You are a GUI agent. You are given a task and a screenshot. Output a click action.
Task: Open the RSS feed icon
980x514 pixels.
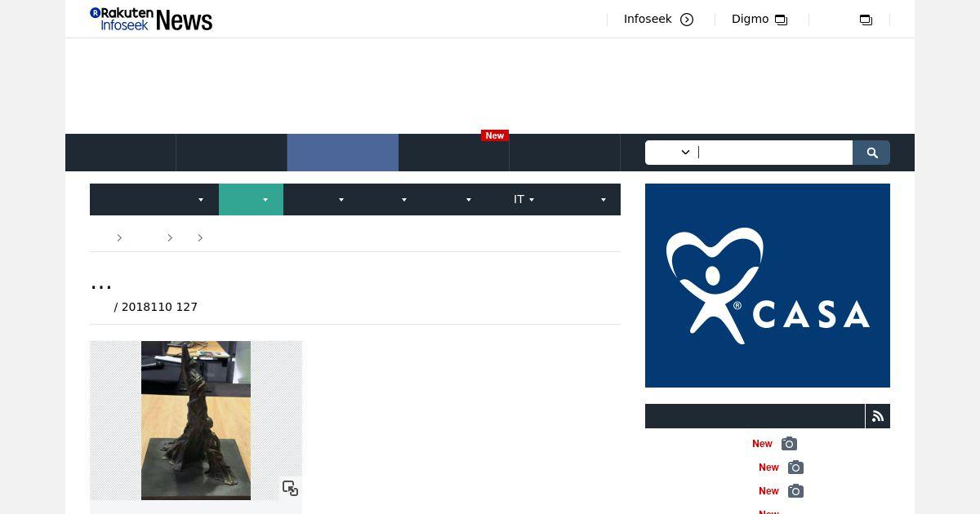(878, 416)
